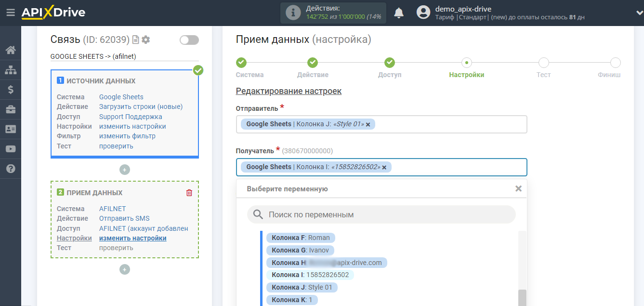Open the notifications bell
The height and width of the screenshot is (306, 644).
click(399, 13)
